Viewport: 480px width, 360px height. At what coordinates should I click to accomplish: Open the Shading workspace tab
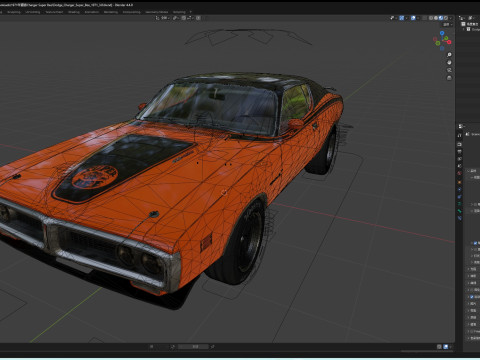tap(74, 12)
